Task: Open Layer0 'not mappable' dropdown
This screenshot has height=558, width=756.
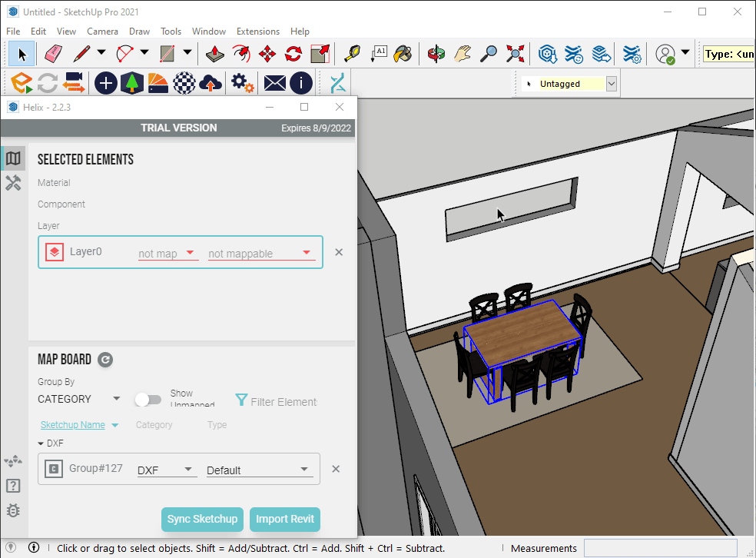Action: (x=262, y=253)
